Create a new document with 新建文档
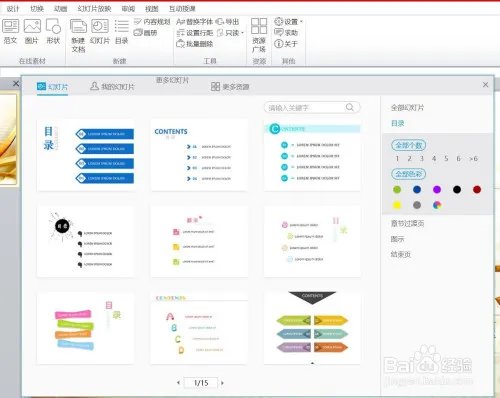 78,36
